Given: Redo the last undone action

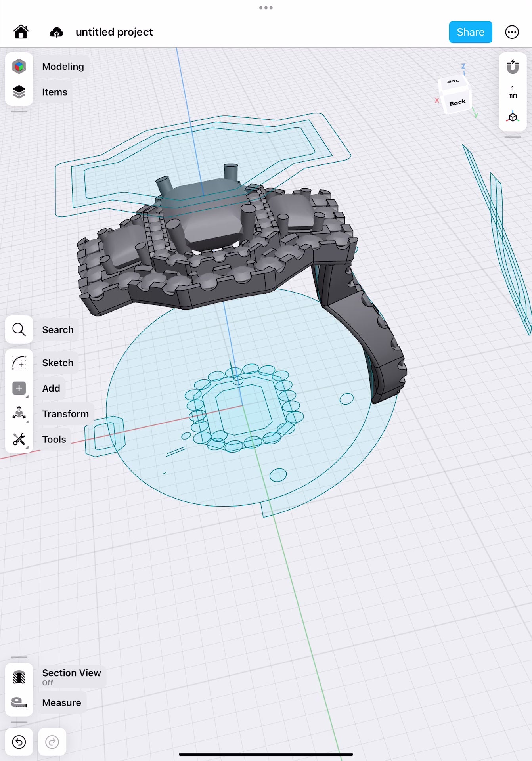Looking at the screenshot, I should pos(52,742).
